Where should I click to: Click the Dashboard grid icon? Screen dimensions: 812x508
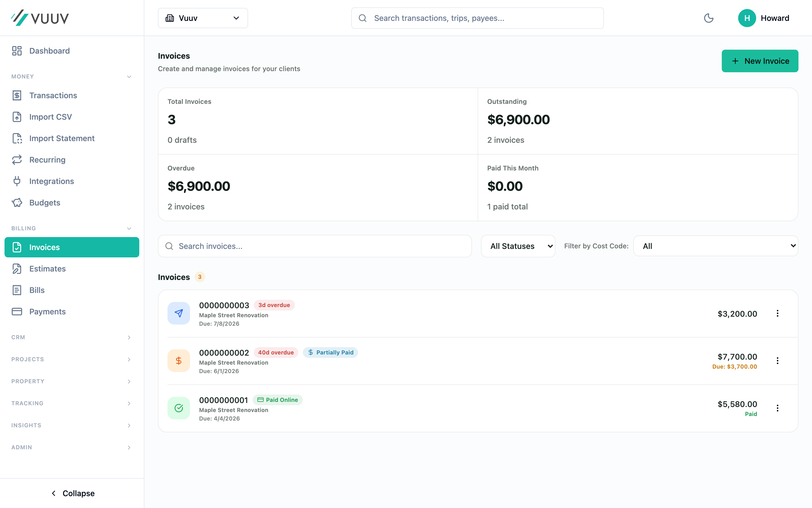click(x=17, y=51)
